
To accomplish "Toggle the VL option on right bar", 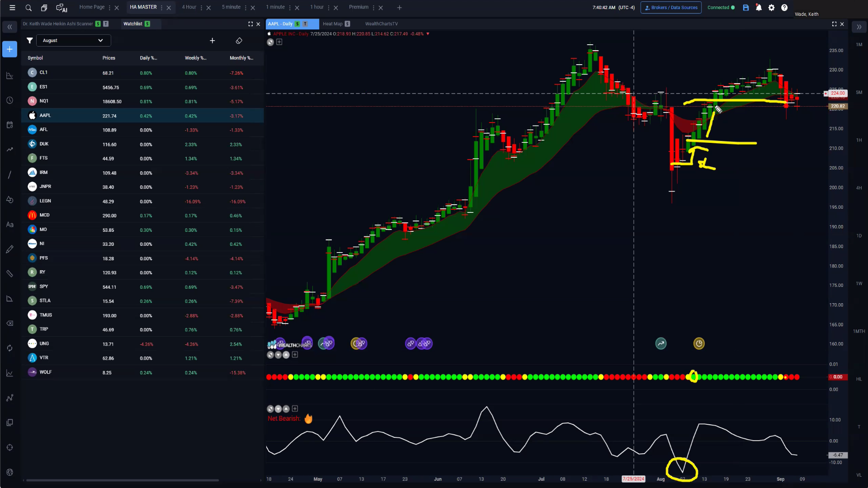I will [859, 475].
